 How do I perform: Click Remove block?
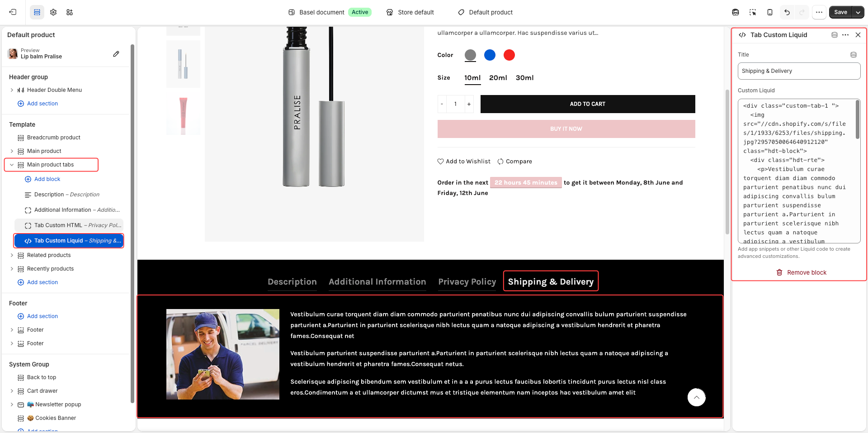pyautogui.click(x=801, y=272)
